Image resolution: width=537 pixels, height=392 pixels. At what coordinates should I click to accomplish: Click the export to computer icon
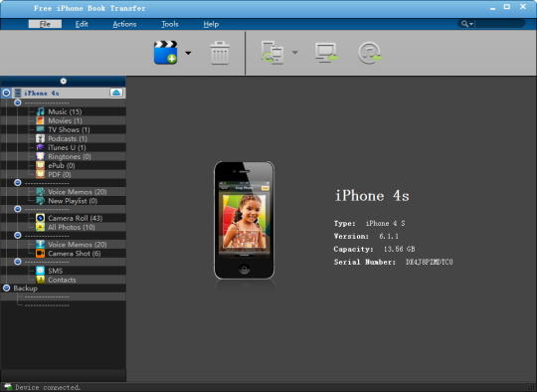click(326, 53)
